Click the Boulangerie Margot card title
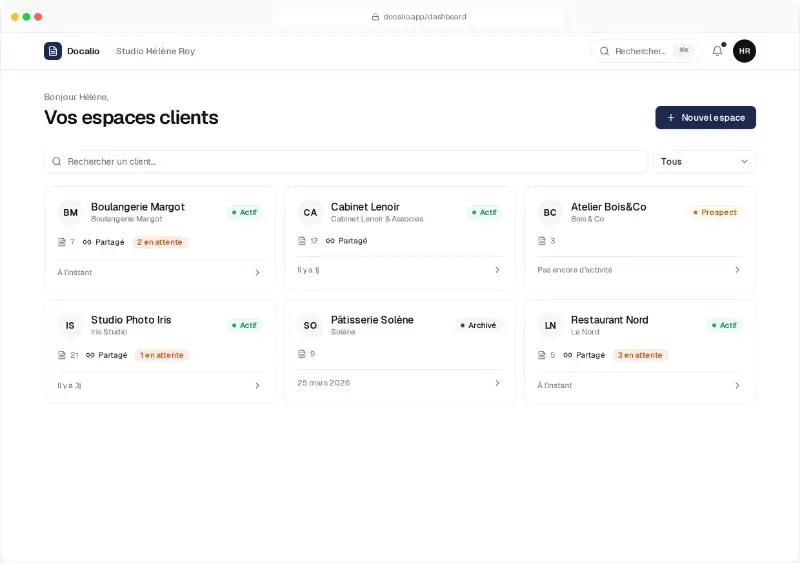The width and height of the screenshot is (800, 563). tap(138, 207)
